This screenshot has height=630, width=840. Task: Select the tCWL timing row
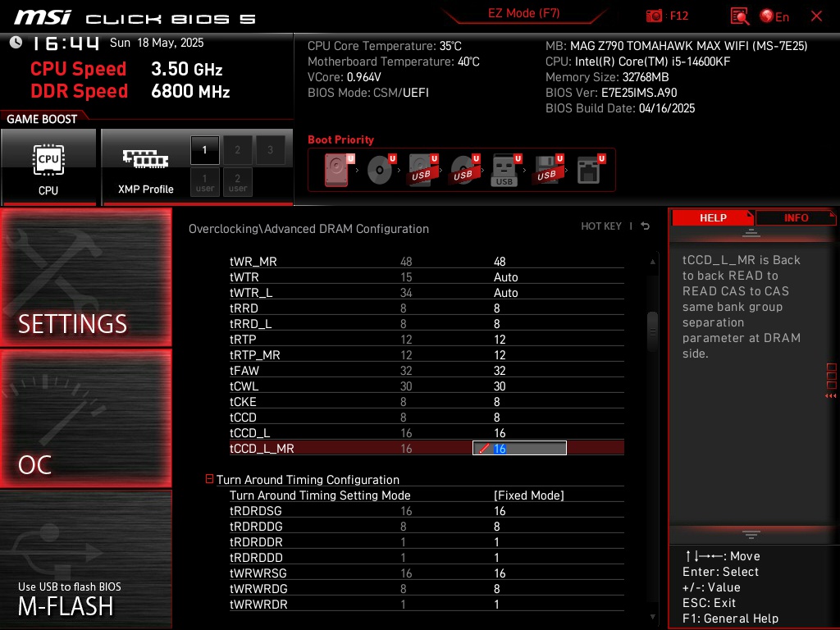[x=427, y=386]
